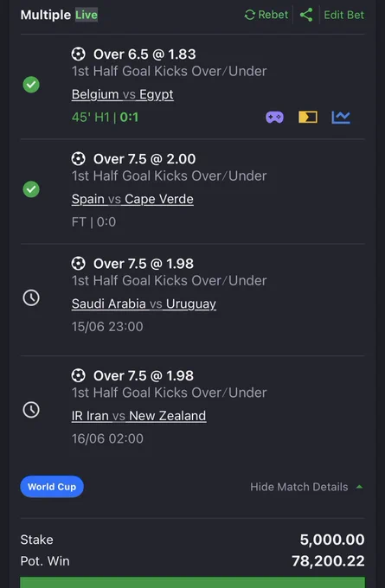This screenshot has height=588, width=385.
Task: Tap the share icon
Action: 306,15
